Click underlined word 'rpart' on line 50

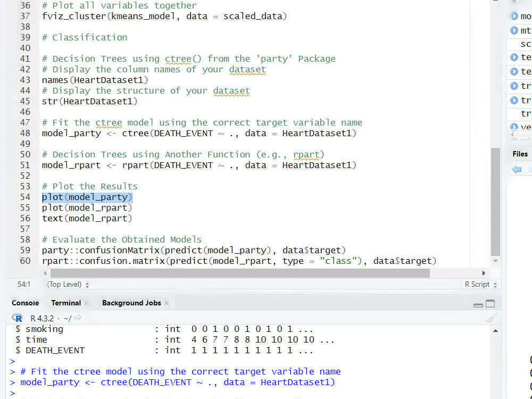click(x=306, y=155)
